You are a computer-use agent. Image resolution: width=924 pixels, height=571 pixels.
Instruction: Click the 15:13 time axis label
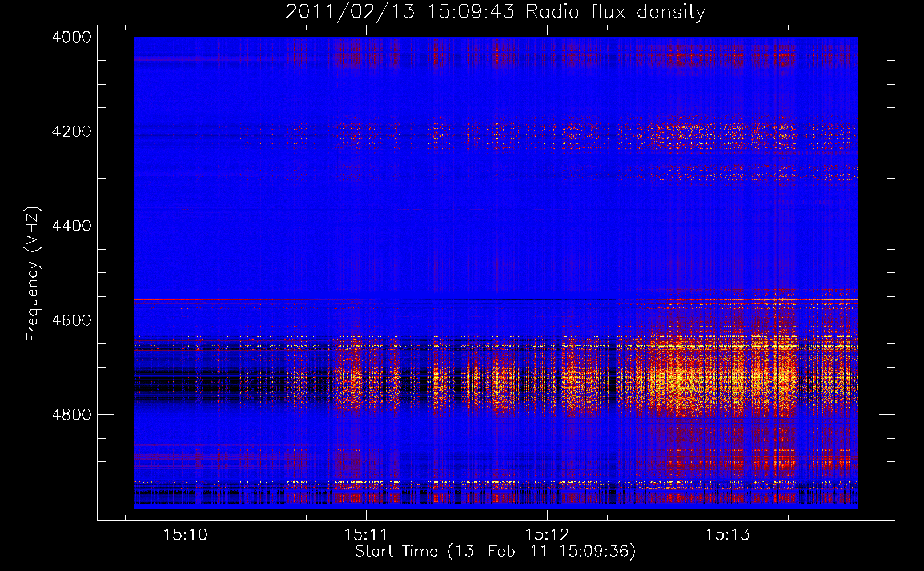[x=728, y=535]
